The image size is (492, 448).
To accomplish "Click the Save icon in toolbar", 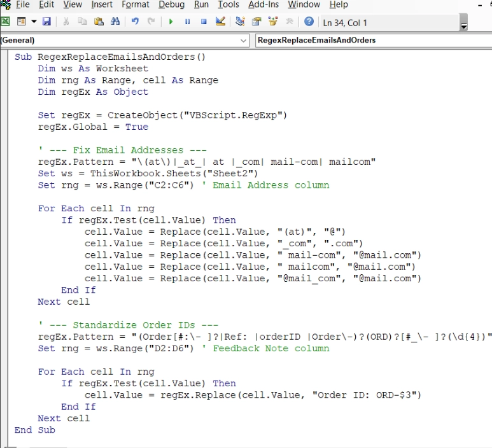I will click(x=46, y=22).
